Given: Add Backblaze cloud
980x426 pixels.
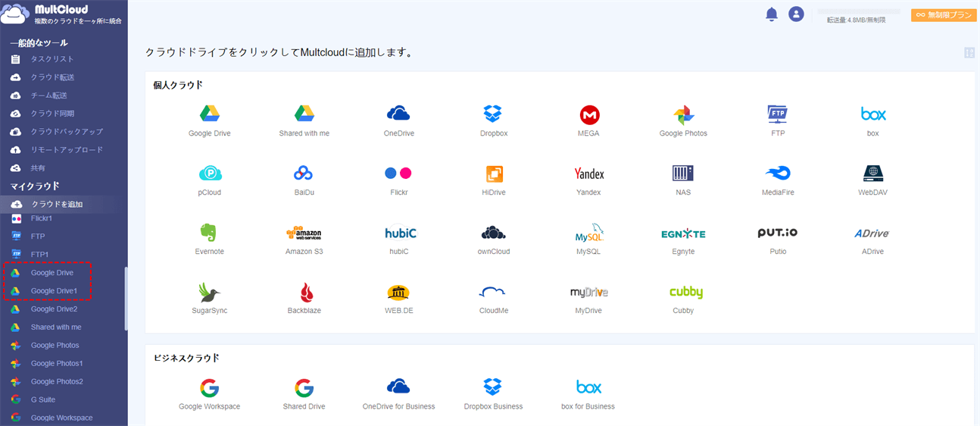Looking at the screenshot, I should coord(304,299).
